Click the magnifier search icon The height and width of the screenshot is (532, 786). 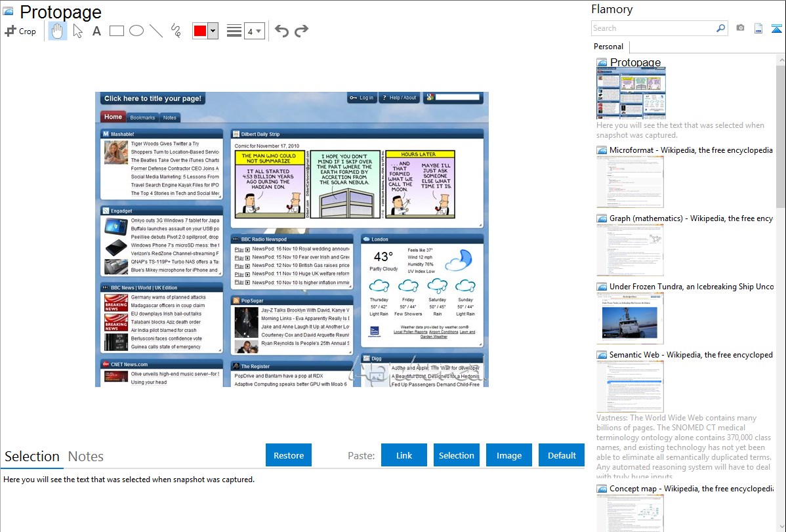click(721, 28)
